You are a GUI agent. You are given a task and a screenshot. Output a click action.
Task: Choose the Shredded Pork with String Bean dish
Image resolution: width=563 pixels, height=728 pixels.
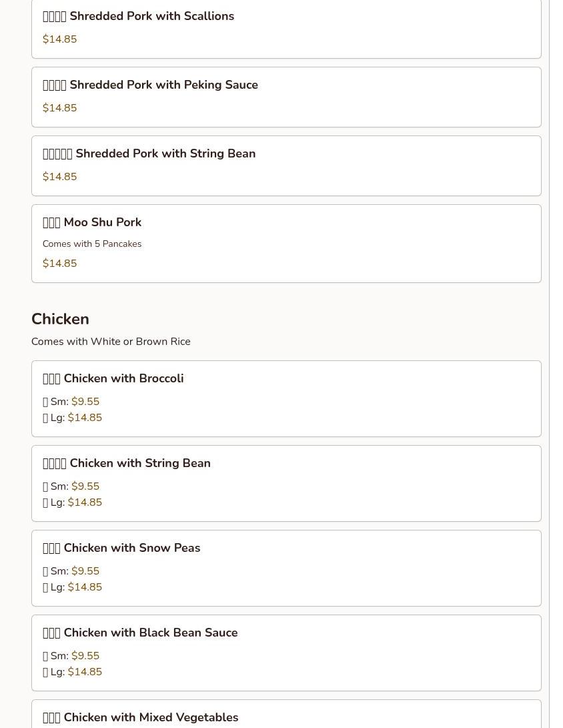[165, 154]
